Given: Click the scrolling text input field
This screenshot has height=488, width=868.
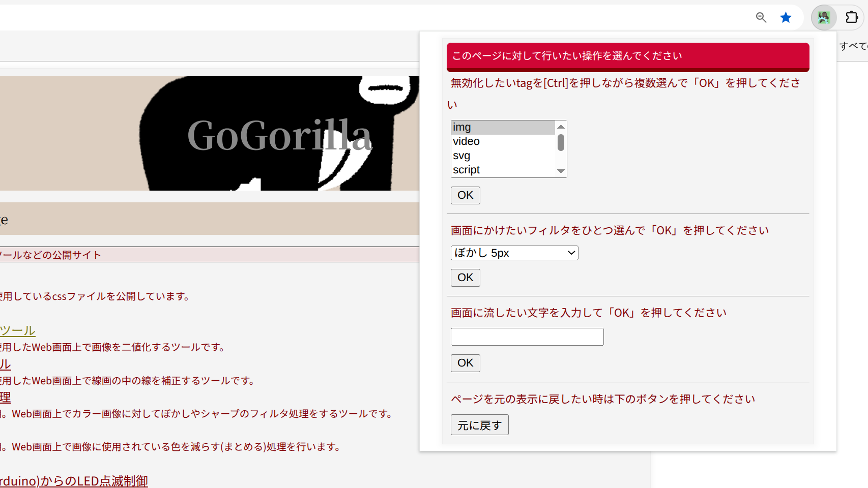Looking at the screenshot, I should [x=527, y=337].
